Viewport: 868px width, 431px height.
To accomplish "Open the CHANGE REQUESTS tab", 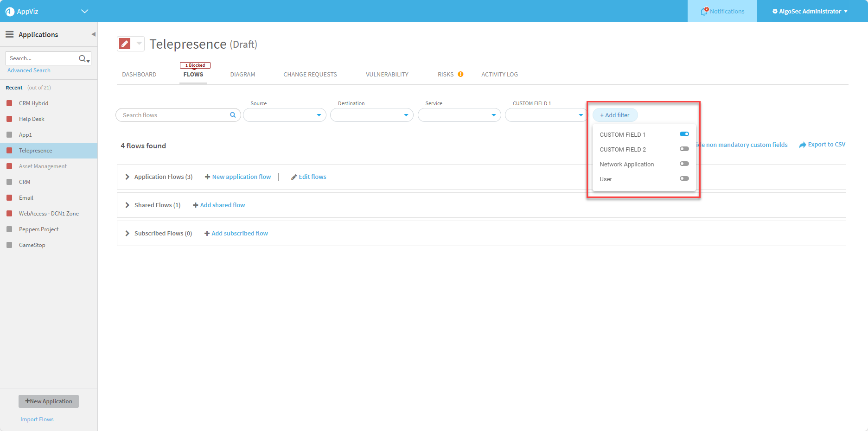I will tap(310, 75).
